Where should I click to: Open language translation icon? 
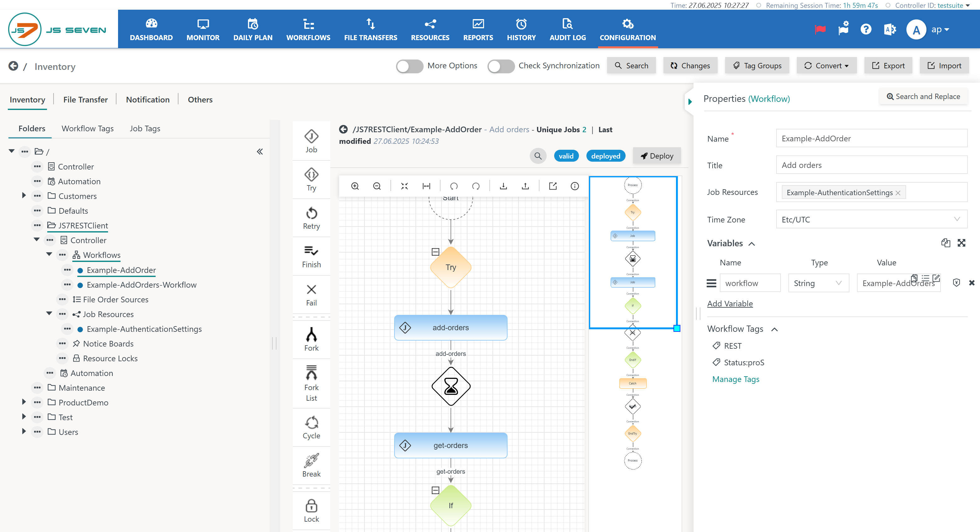coord(890,29)
